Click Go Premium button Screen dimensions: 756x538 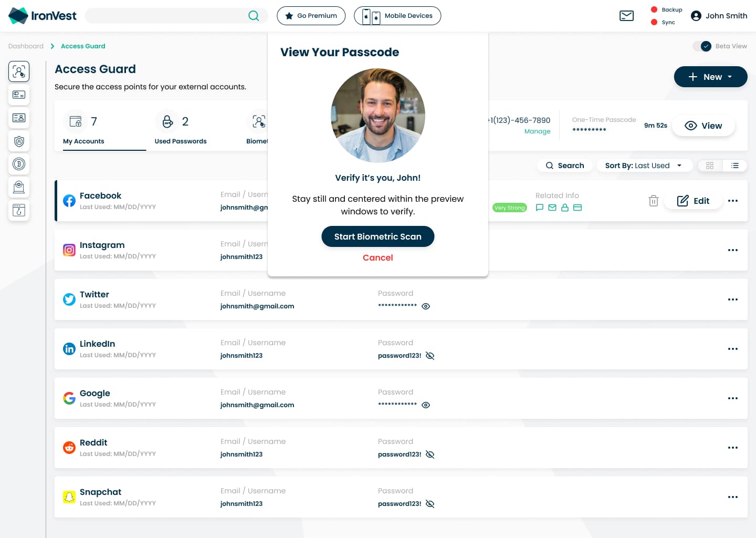tap(311, 16)
